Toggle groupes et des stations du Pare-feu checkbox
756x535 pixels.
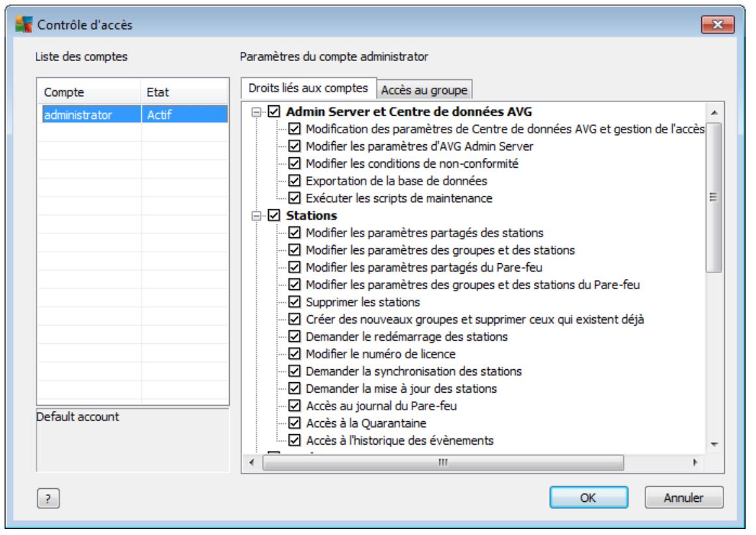(295, 285)
